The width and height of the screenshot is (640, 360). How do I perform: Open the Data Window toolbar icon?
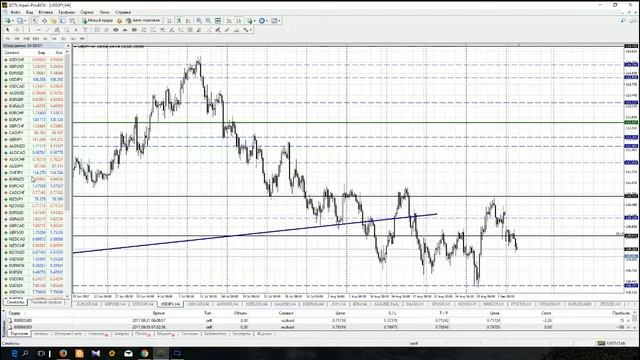click(44, 20)
